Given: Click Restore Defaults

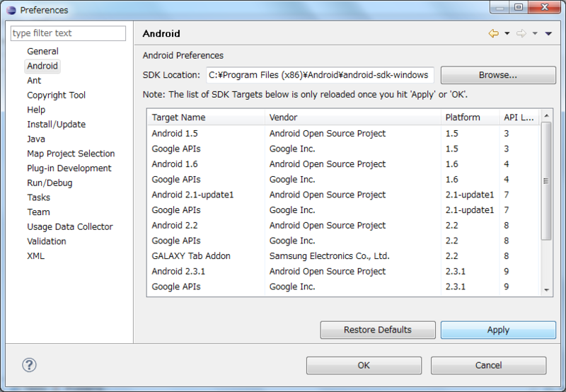Looking at the screenshot, I should (378, 330).
